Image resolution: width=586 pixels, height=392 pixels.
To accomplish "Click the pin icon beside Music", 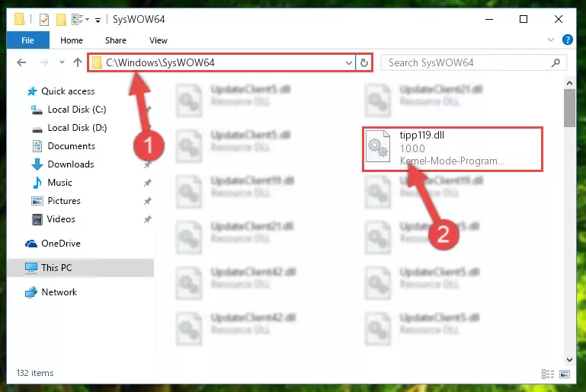I will [148, 183].
